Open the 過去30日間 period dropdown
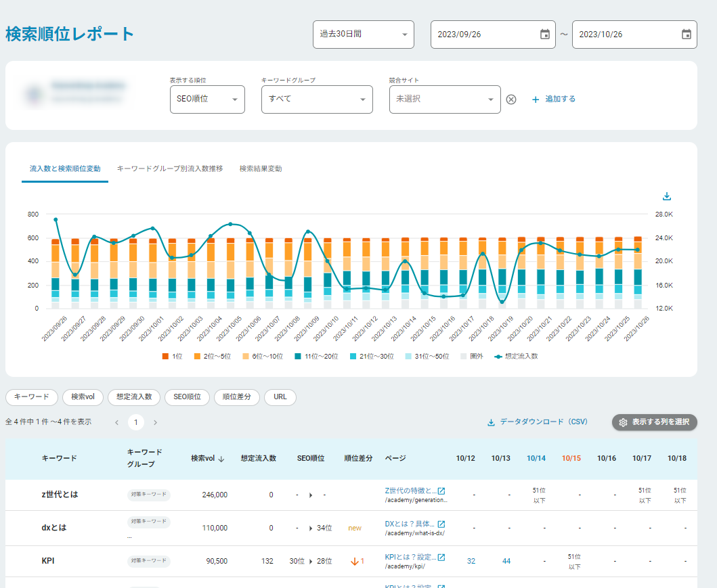The width and height of the screenshot is (717, 588). click(363, 34)
